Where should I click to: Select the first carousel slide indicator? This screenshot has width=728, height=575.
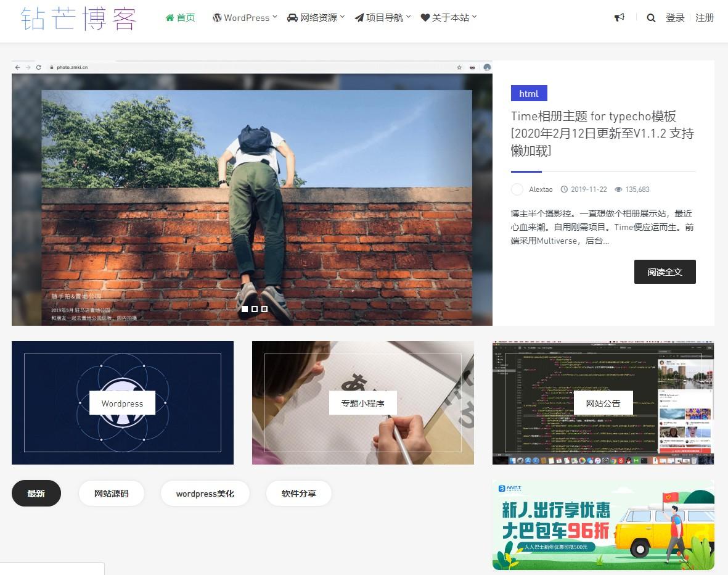click(x=245, y=309)
